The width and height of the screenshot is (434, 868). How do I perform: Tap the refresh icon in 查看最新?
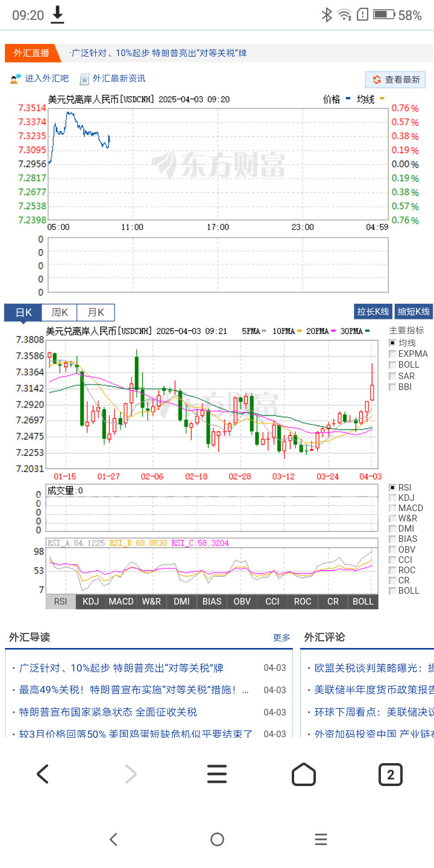(x=377, y=80)
